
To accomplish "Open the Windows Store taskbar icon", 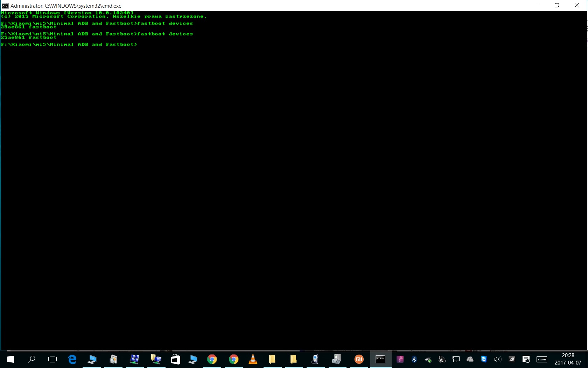I will click(x=175, y=359).
